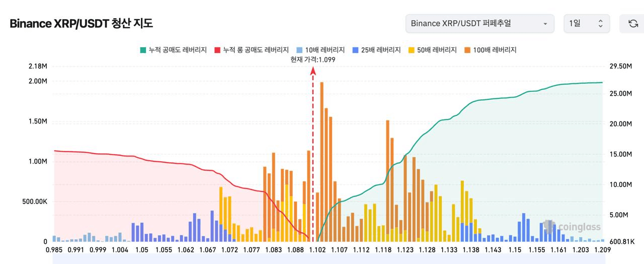Hide the 50배 레버리지 series

[432, 50]
